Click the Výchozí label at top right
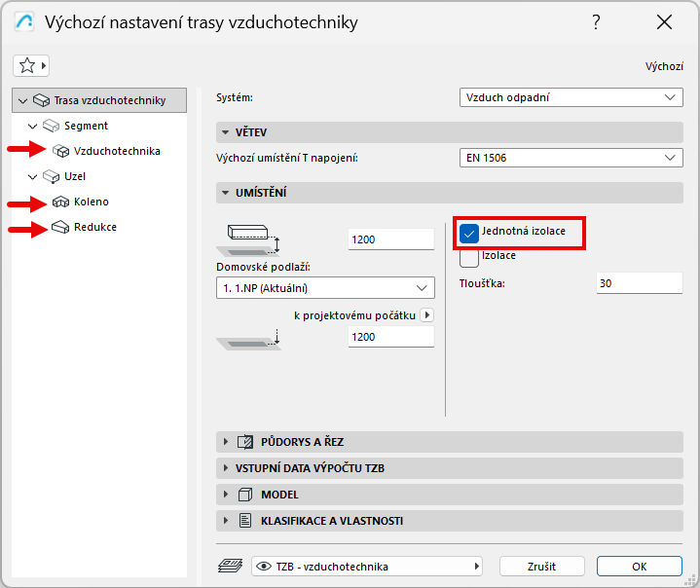This screenshot has width=700, height=588. pyautogui.click(x=664, y=66)
